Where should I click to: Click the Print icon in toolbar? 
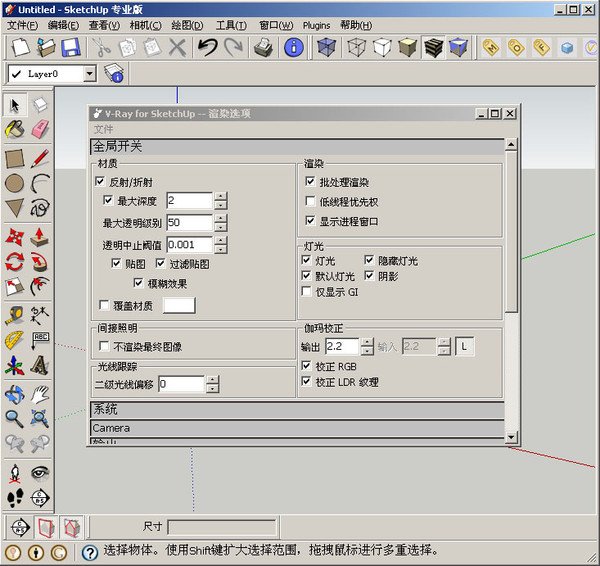pos(264,48)
